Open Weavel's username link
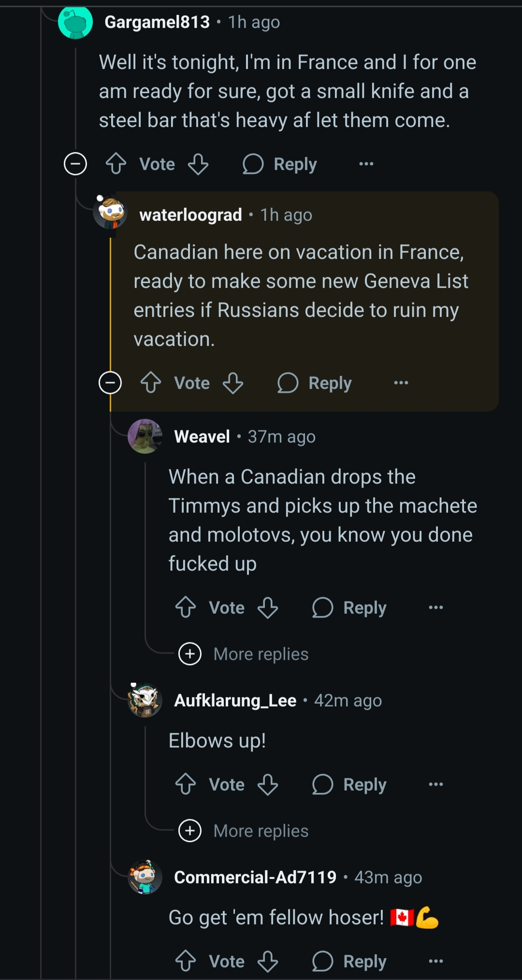The height and width of the screenshot is (980, 522). (x=202, y=437)
